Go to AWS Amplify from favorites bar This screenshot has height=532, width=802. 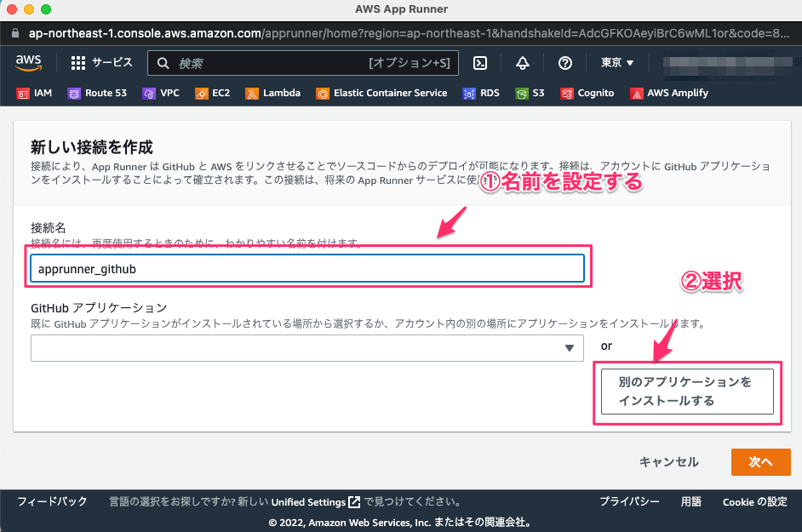(x=678, y=93)
